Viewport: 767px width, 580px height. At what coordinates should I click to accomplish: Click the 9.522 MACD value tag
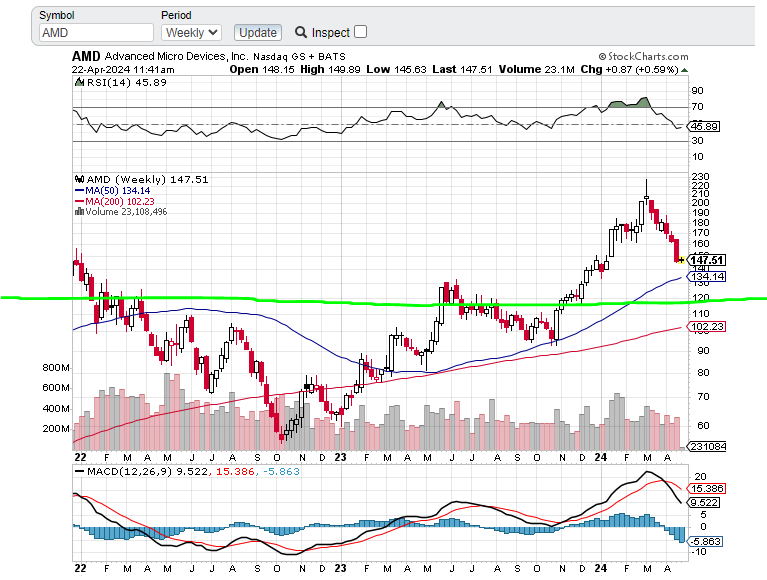coord(704,503)
